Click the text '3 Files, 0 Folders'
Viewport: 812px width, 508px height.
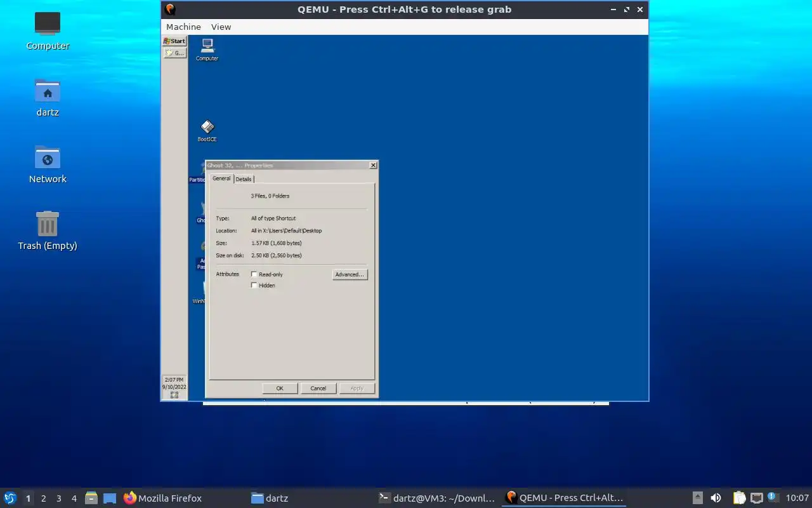point(270,196)
